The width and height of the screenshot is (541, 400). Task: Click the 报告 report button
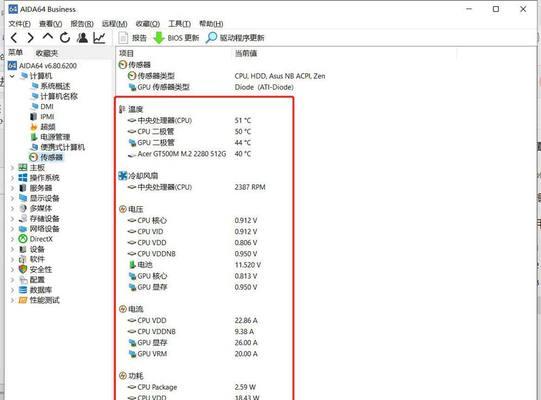[x=132, y=38]
